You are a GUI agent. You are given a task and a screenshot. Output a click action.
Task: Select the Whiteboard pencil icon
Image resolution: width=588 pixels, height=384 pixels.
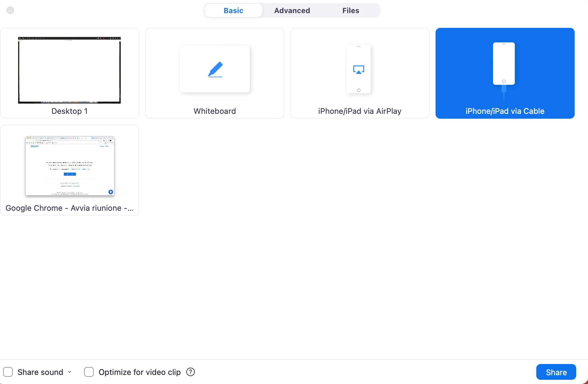click(215, 69)
